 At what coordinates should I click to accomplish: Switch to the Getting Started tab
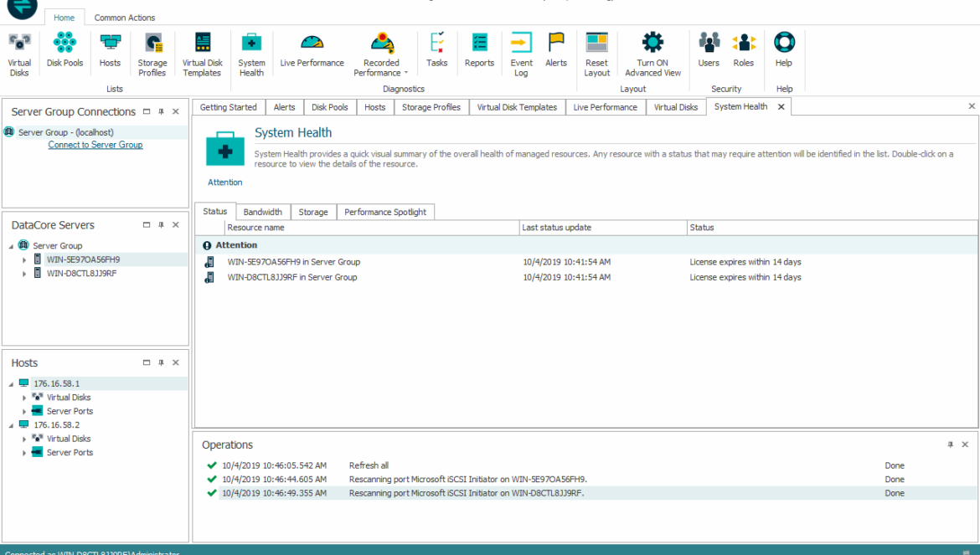(228, 107)
